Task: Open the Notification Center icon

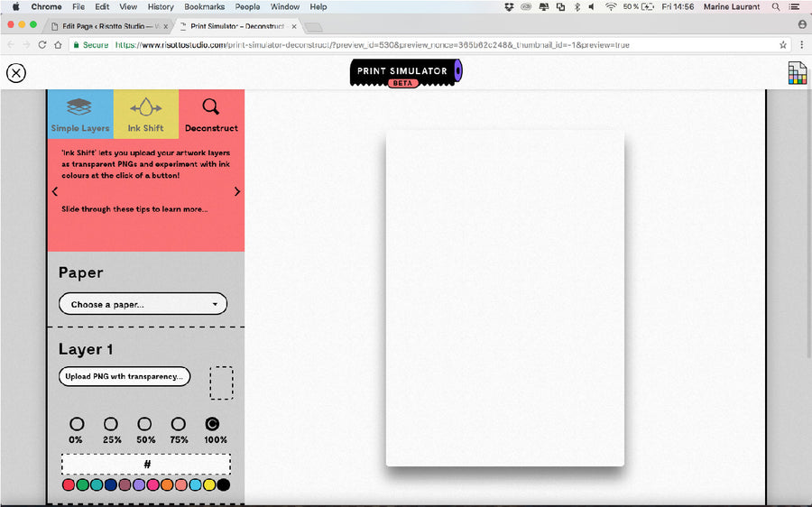Action: tap(794, 6)
